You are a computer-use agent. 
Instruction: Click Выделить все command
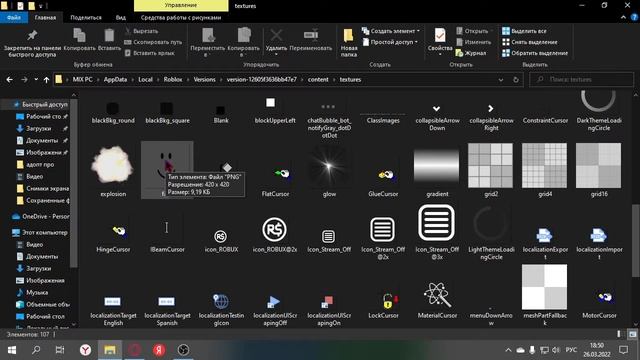pos(524,31)
